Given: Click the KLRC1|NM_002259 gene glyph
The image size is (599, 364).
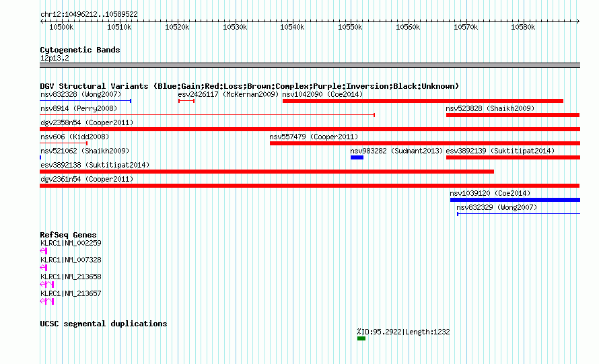Looking at the screenshot, I should [x=44, y=251].
